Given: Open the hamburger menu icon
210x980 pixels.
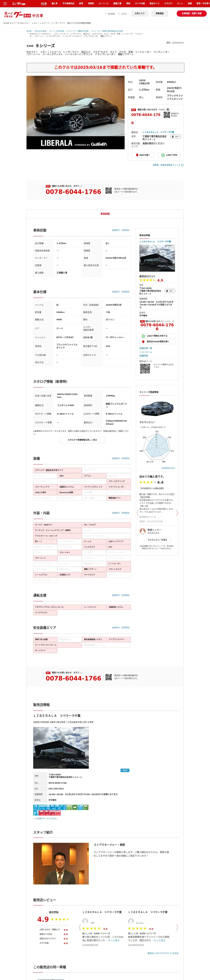Looking at the screenshot, I should [x=5, y=3].
